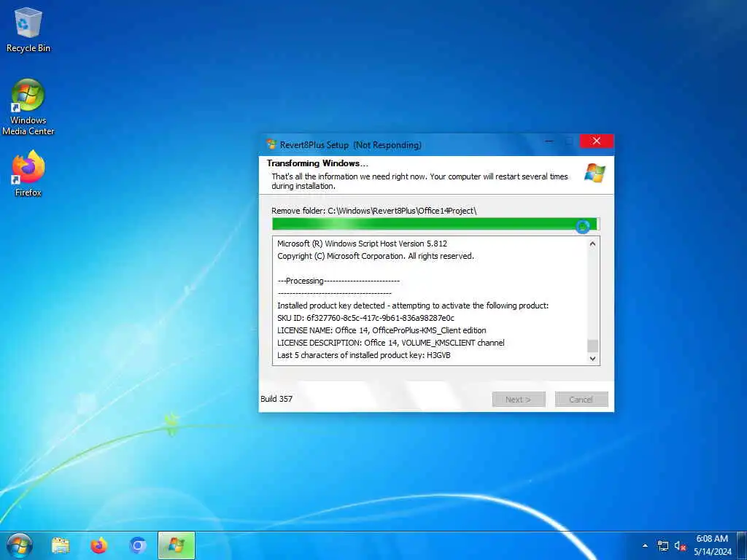This screenshot has width=747, height=560.
Task: Click the Copyright Microsoft Corporation log line
Action: pyautogui.click(x=376, y=256)
